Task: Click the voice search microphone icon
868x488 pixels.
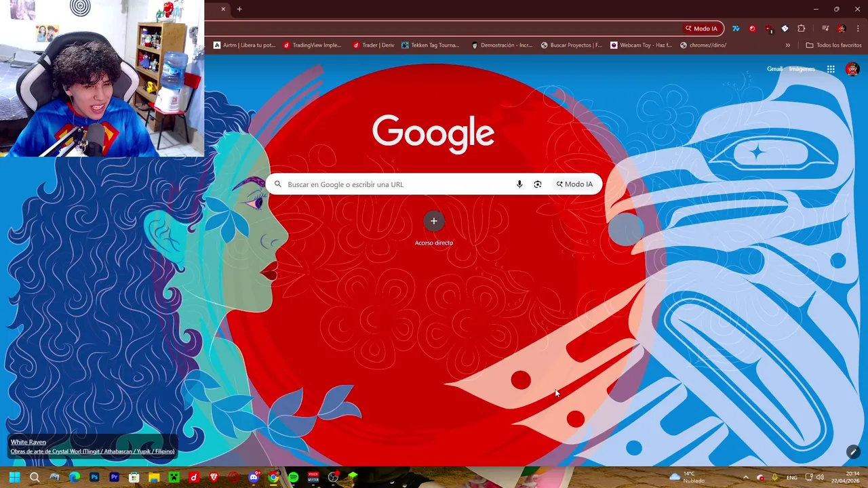Action: (x=519, y=184)
